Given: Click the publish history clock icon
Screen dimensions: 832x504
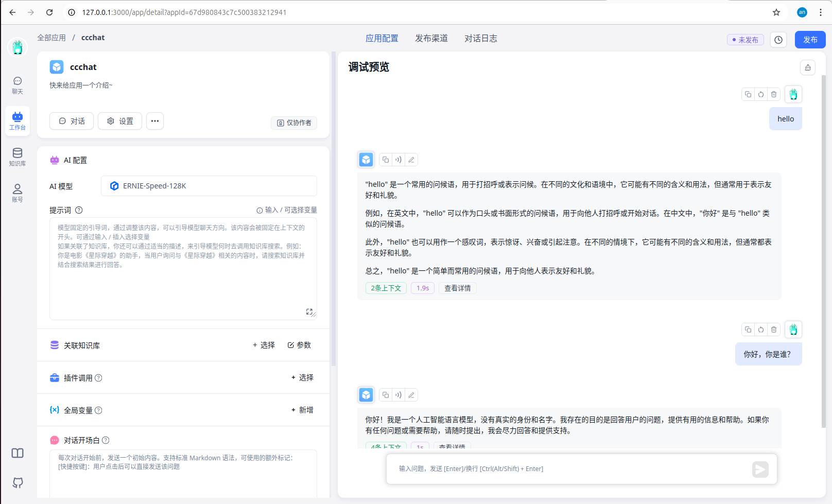Looking at the screenshot, I should click(x=778, y=40).
